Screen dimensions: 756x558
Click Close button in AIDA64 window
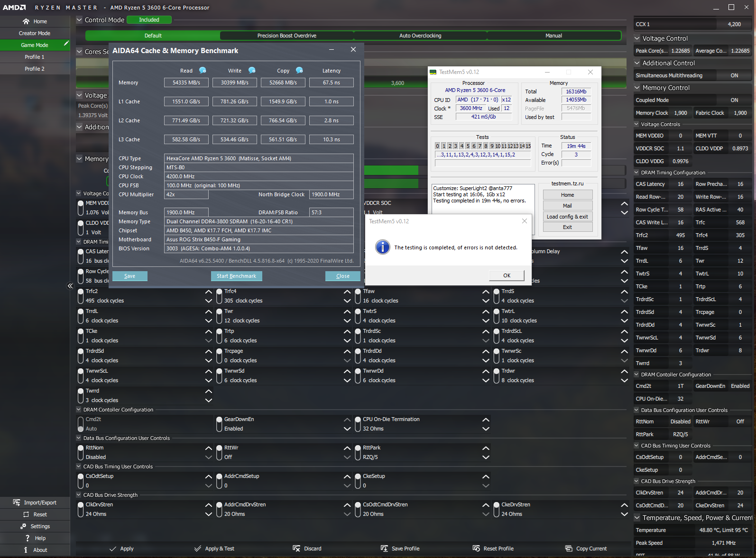[x=343, y=276]
